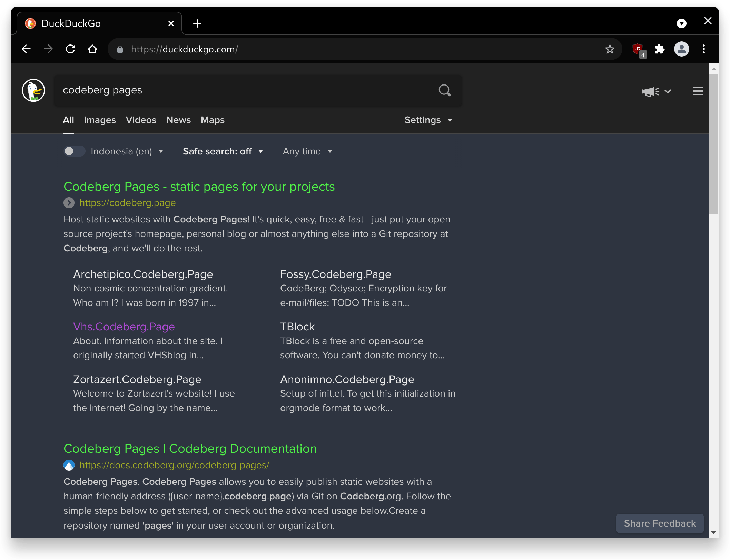Image resolution: width=730 pixels, height=560 pixels.
Task: Click the vertical scrollbar thumb
Action: 713,144
